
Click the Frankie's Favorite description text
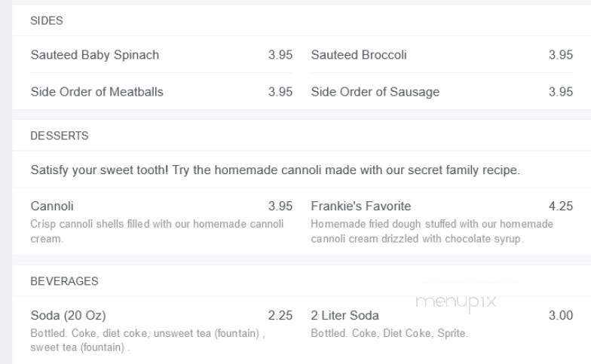pyautogui.click(x=432, y=231)
